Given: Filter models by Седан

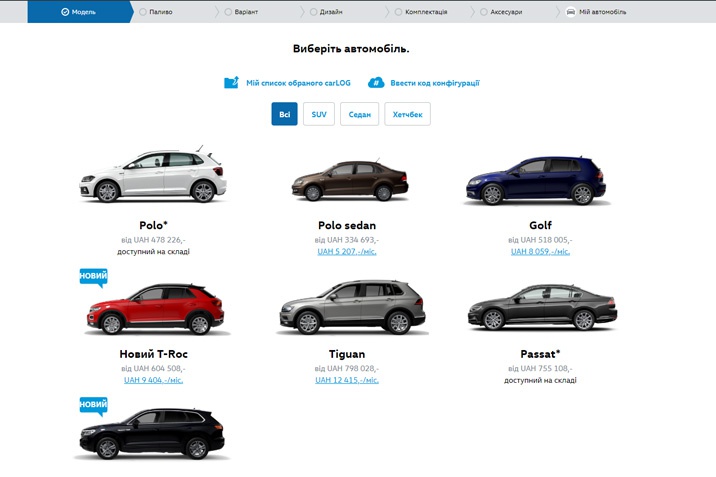Looking at the screenshot, I should [x=359, y=114].
